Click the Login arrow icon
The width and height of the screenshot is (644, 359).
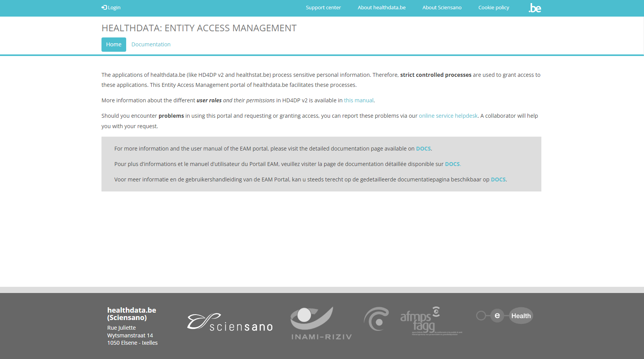click(104, 7)
